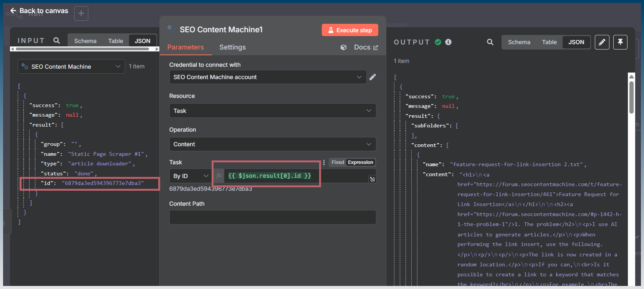Click output name "feature-request-for-link-insertion 2.txt"
644x289 pixels.
click(x=517, y=164)
